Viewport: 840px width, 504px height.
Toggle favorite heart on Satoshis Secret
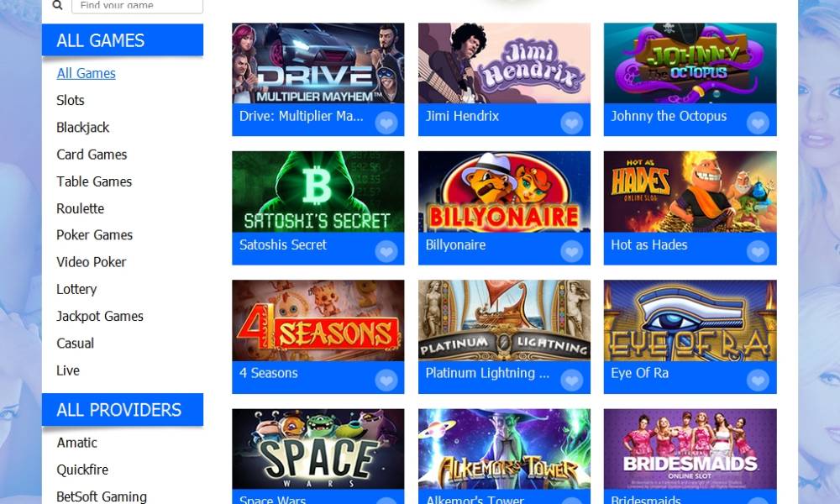click(386, 251)
